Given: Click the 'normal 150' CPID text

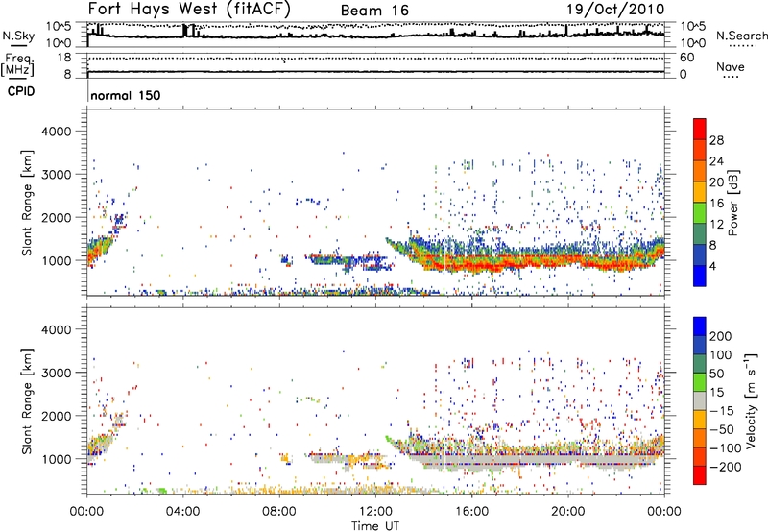Looking at the screenshot, I should pyautogui.click(x=126, y=95).
